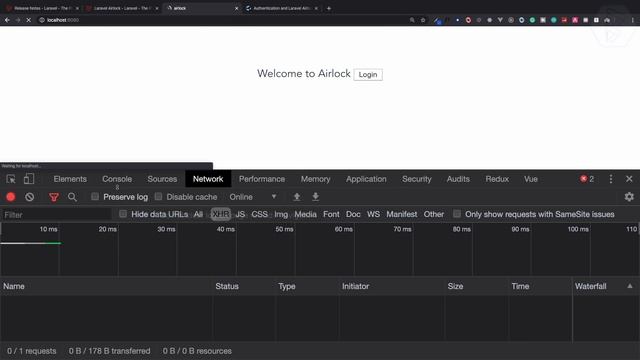Switch to the Console panel

coord(117,179)
